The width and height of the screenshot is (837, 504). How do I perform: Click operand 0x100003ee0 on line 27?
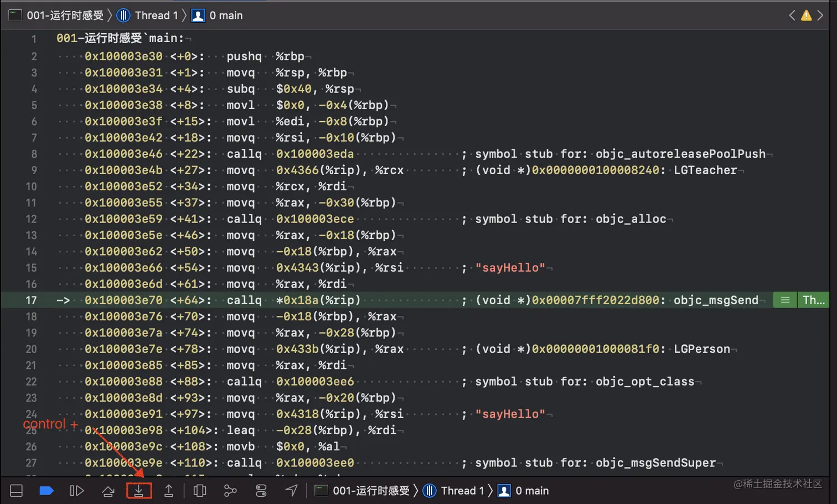315,463
